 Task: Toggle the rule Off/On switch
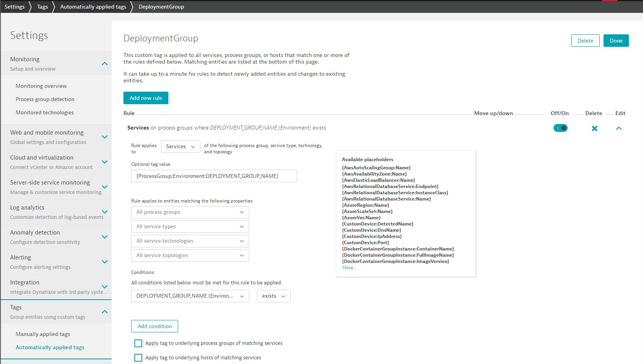click(561, 128)
